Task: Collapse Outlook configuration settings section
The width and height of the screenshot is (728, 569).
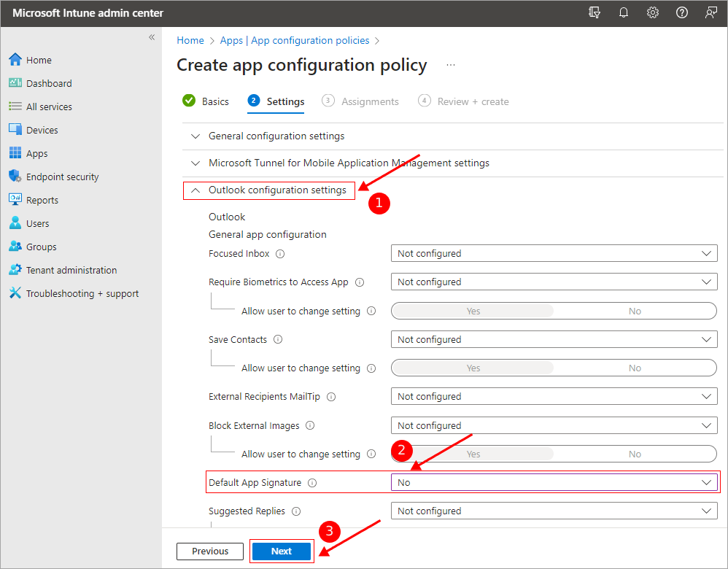Action: pos(269,190)
